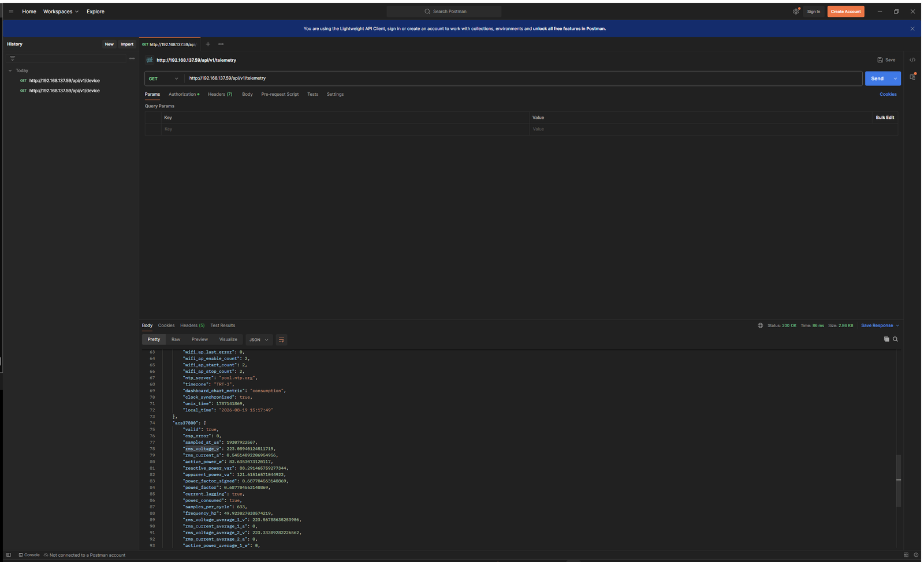
Task: Open the settings gear icon
Action: 796,12
